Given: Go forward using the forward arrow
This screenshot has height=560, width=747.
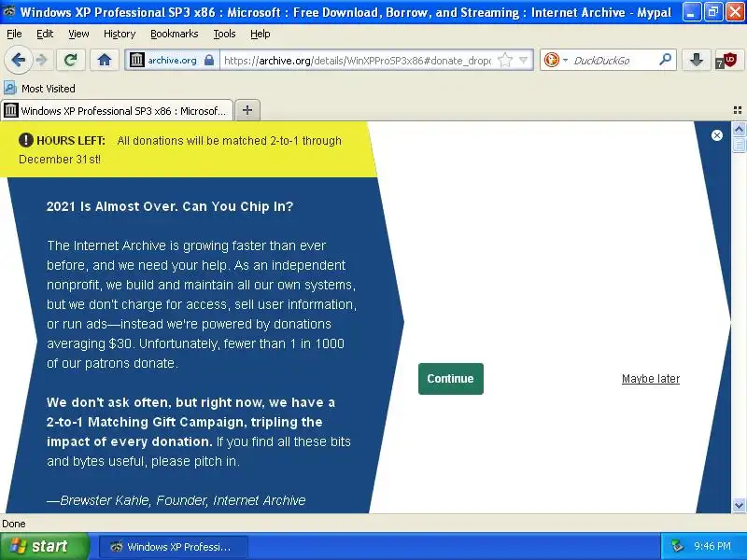Looking at the screenshot, I should [x=42, y=60].
